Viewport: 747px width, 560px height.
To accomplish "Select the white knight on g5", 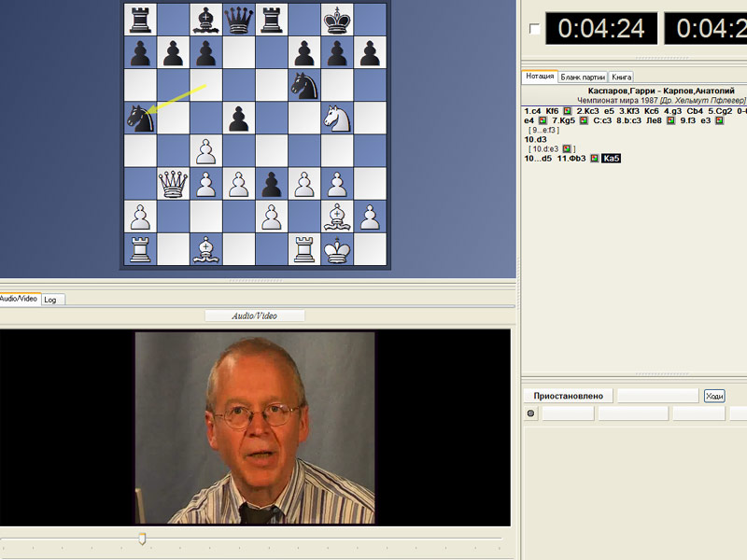I will 335,118.
